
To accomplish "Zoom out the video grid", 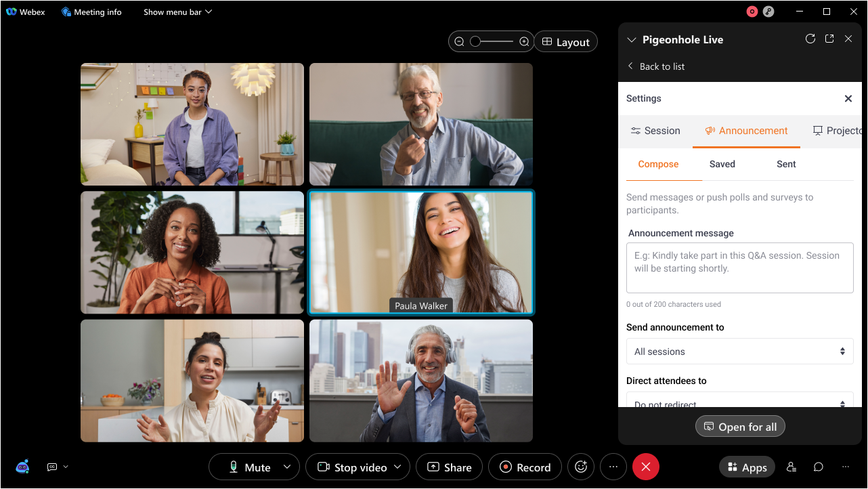I will 459,42.
